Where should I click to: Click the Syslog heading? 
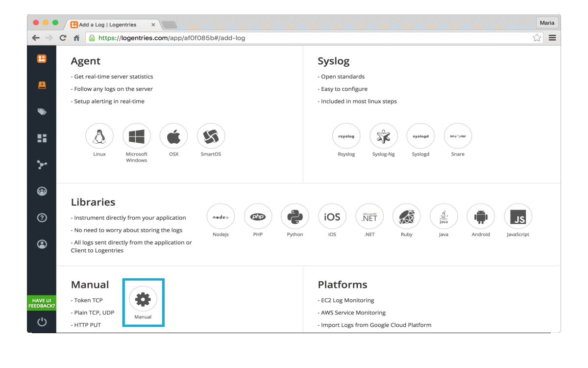click(334, 61)
